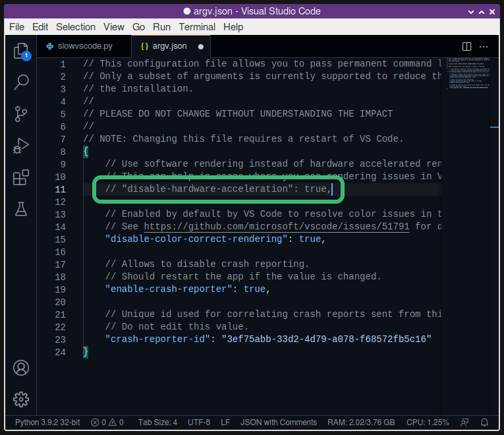
Task: Open the Run and Debug view
Action: pos(21,146)
